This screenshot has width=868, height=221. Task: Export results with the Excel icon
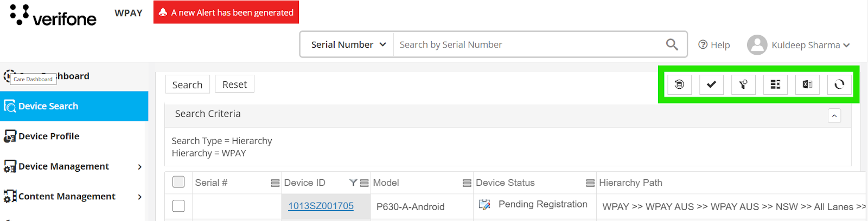(807, 84)
